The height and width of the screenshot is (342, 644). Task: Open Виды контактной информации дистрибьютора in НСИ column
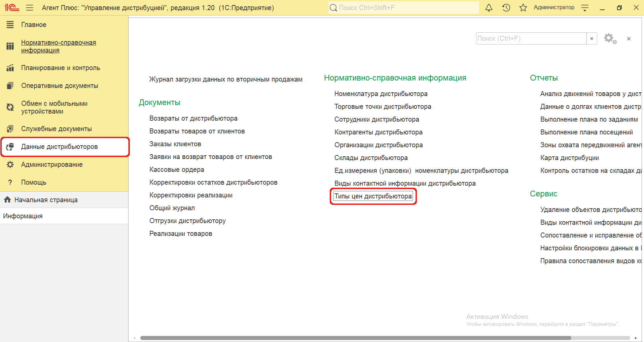pos(405,183)
